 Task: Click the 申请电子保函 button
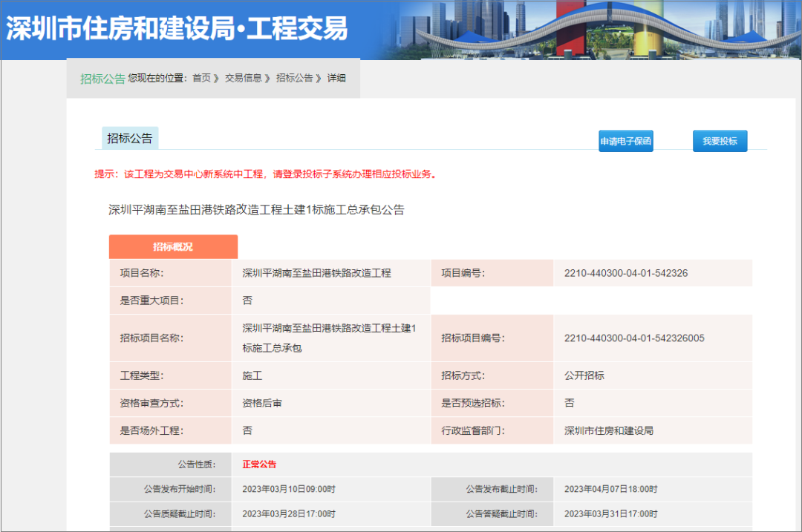(625, 141)
